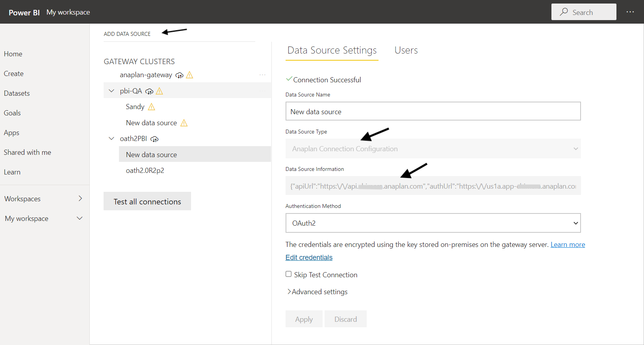644x345 pixels.
Task: Click the cloud upload icon beside anaplan-gateway
Action: click(179, 75)
